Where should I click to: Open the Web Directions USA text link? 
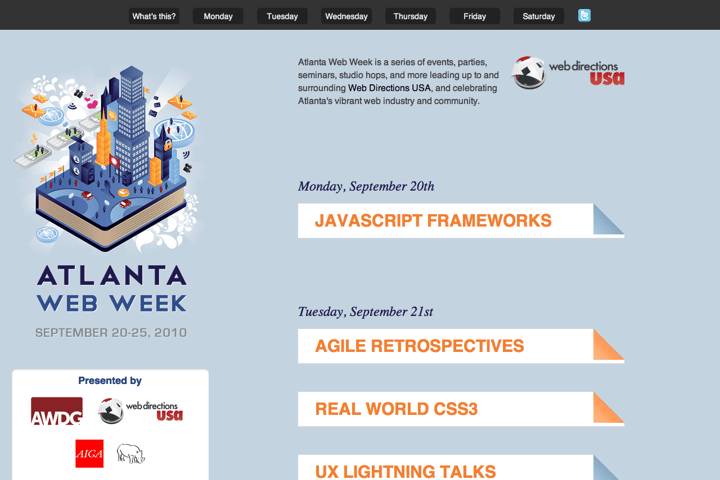coord(389,88)
